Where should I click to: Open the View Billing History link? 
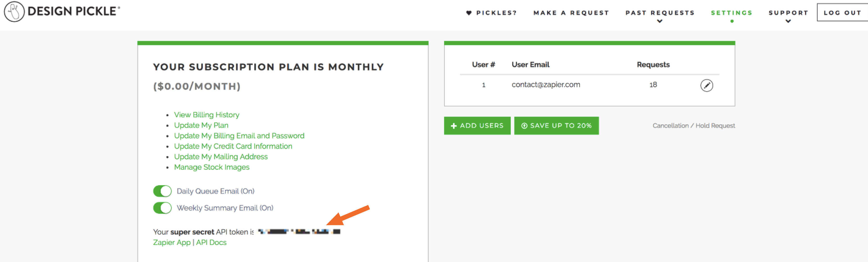(x=206, y=115)
